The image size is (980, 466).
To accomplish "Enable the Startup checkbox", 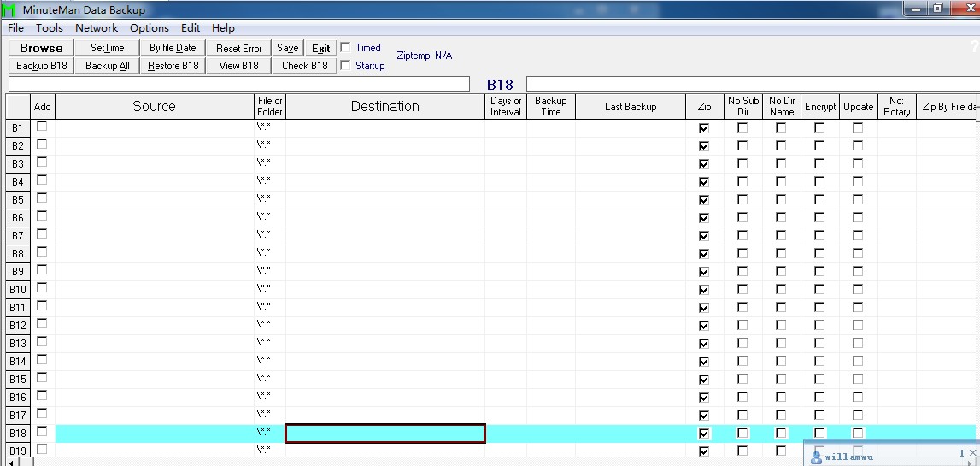I will [346, 65].
